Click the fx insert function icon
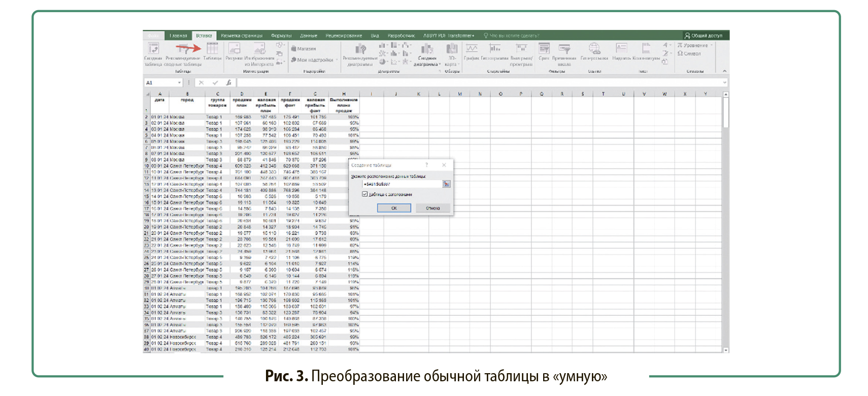868x396 pixels. (x=229, y=83)
